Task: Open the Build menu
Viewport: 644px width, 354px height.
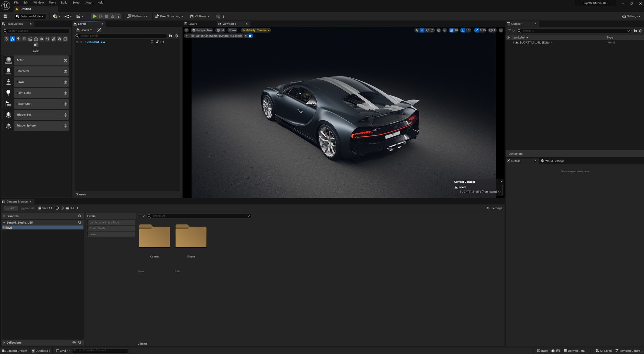Action: (x=64, y=3)
